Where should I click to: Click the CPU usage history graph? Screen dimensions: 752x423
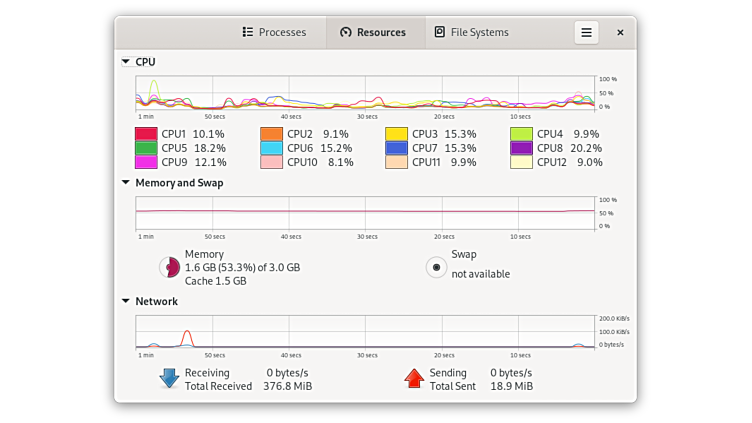click(x=365, y=93)
